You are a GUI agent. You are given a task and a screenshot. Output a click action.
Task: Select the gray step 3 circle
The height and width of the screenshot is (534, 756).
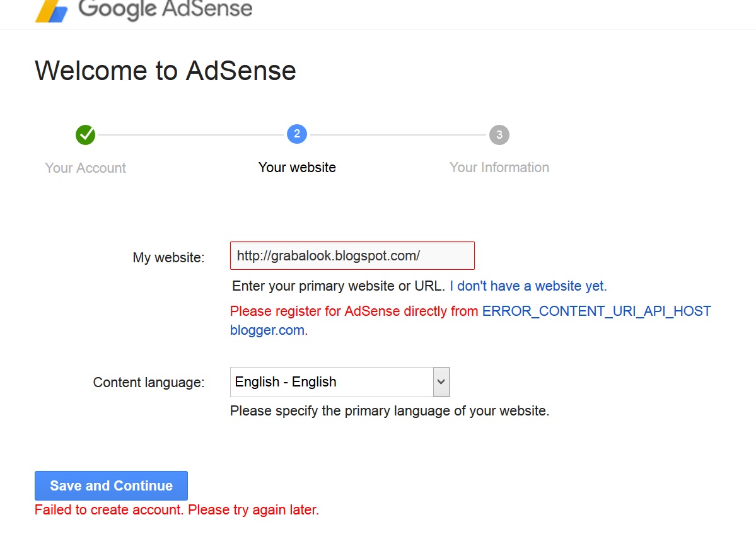tap(499, 134)
